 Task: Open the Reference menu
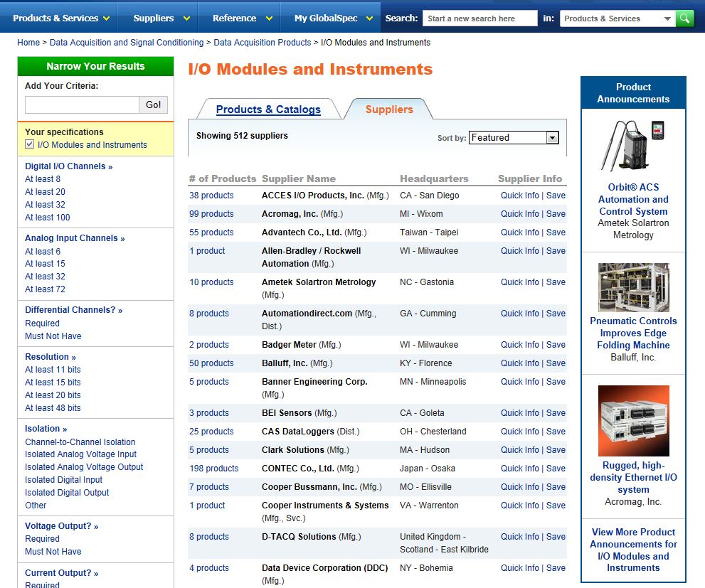[243, 18]
